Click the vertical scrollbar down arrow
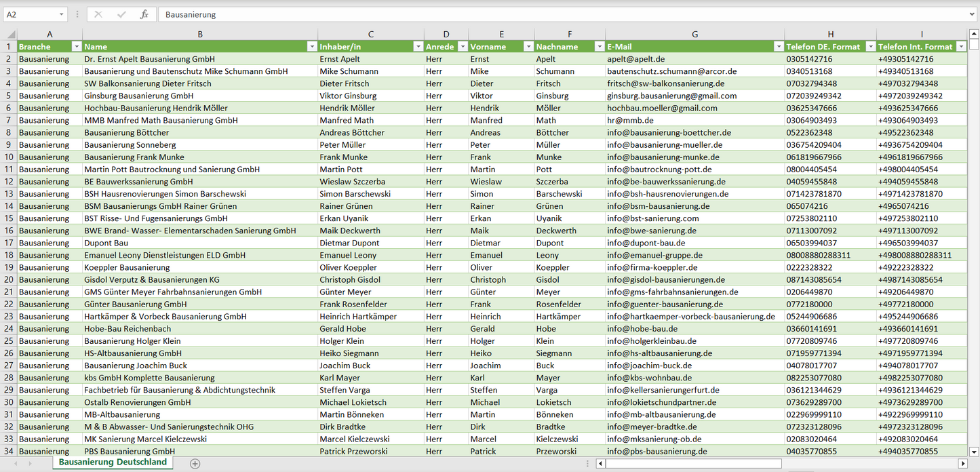980x472 pixels. tap(974, 451)
